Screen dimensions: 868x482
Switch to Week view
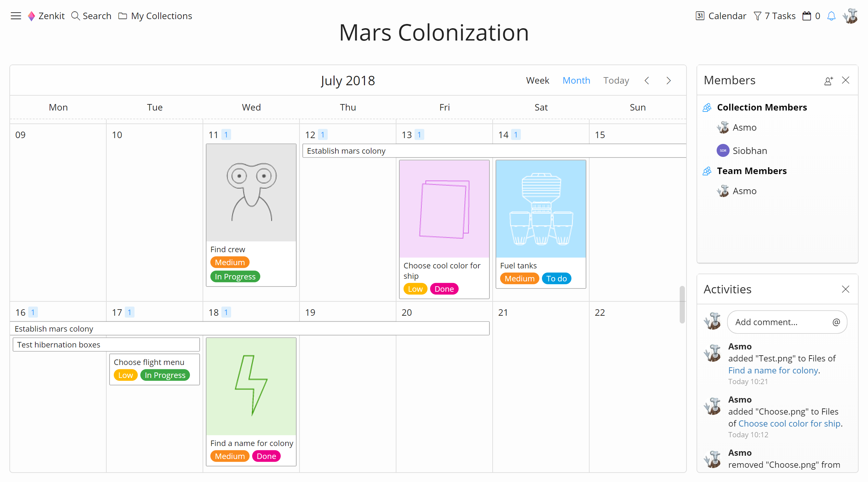click(537, 80)
